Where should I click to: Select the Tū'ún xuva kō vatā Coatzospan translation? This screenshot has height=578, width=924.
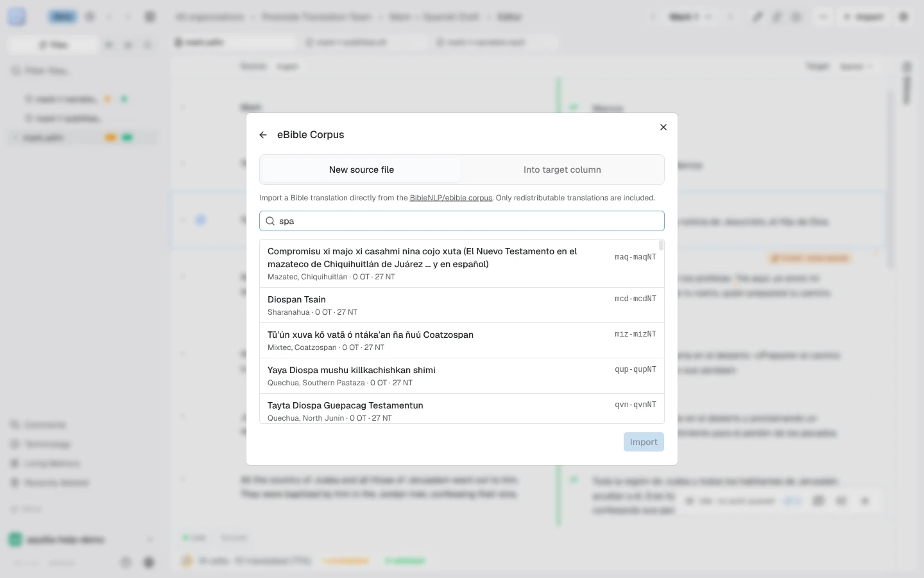coord(462,340)
